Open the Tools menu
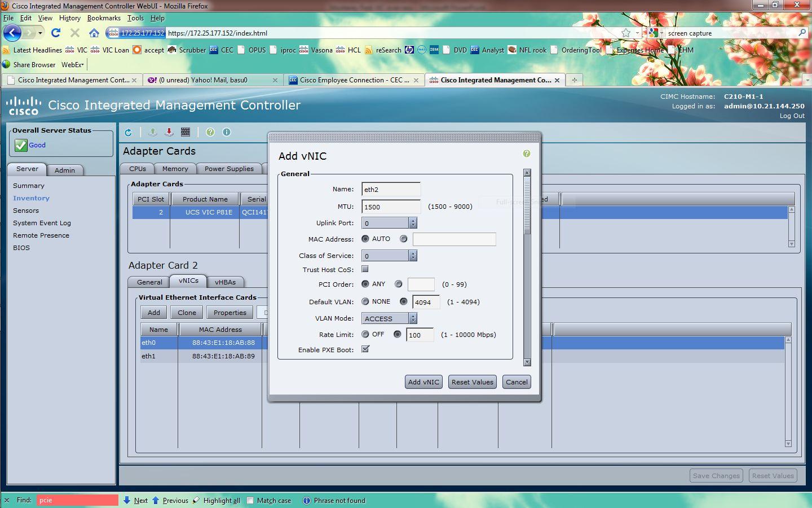The height and width of the screenshot is (508, 812). (x=135, y=18)
